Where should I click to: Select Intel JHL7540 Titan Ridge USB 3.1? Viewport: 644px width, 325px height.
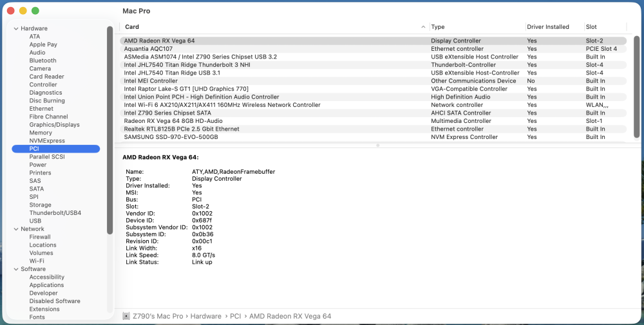coord(373,73)
